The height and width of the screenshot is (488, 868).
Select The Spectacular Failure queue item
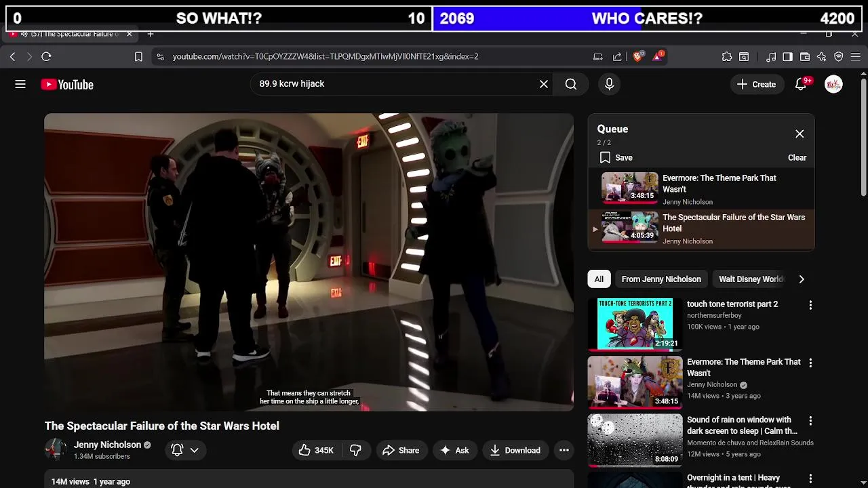coord(701,229)
